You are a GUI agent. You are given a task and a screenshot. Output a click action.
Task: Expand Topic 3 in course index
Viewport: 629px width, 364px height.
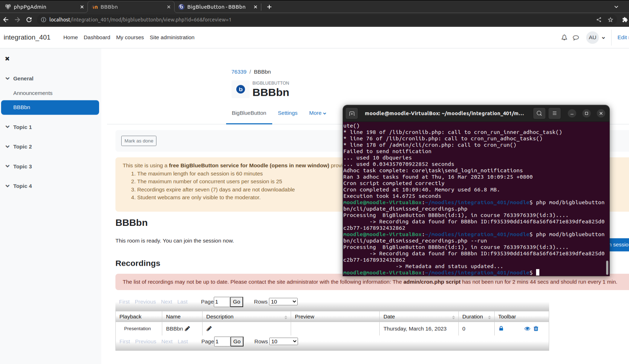coord(8,166)
